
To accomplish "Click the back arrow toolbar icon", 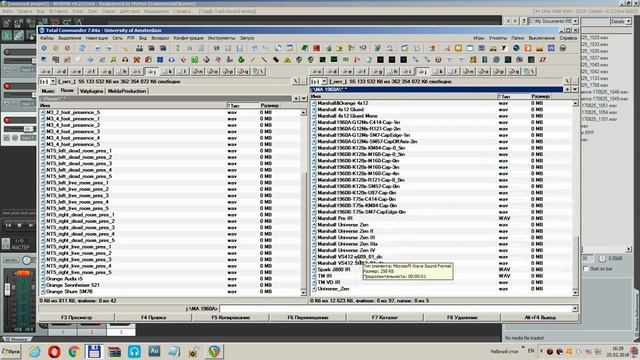I will (98, 48).
